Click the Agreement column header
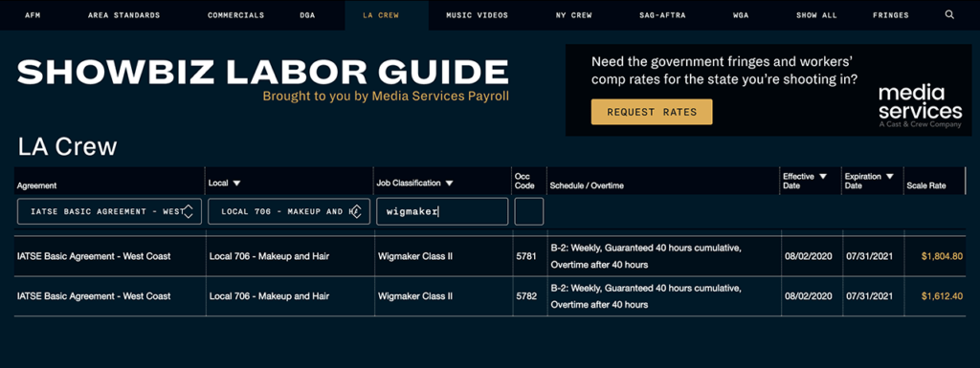980x368 pixels. tap(37, 185)
